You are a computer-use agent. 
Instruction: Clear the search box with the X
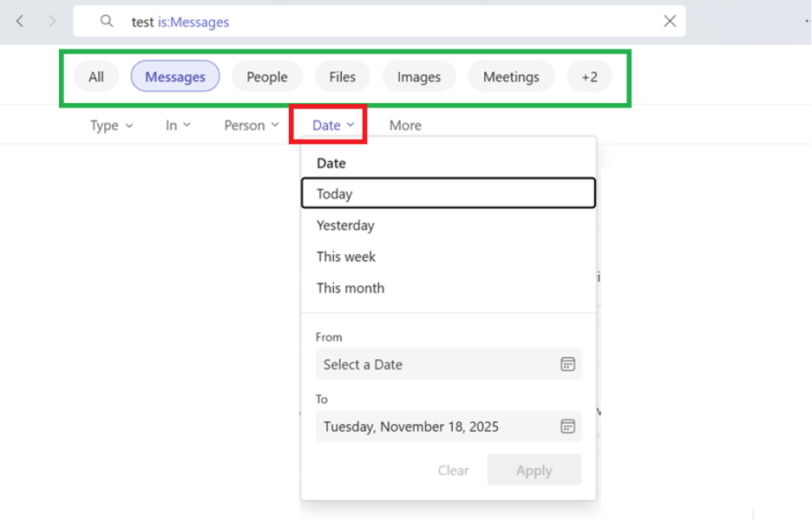coord(670,21)
